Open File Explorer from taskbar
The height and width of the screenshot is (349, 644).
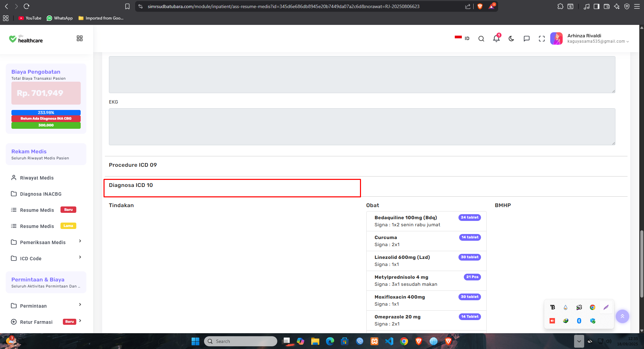(315, 341)
